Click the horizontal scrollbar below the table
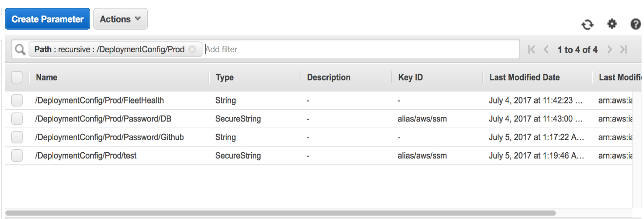 [x=280, y=213]
